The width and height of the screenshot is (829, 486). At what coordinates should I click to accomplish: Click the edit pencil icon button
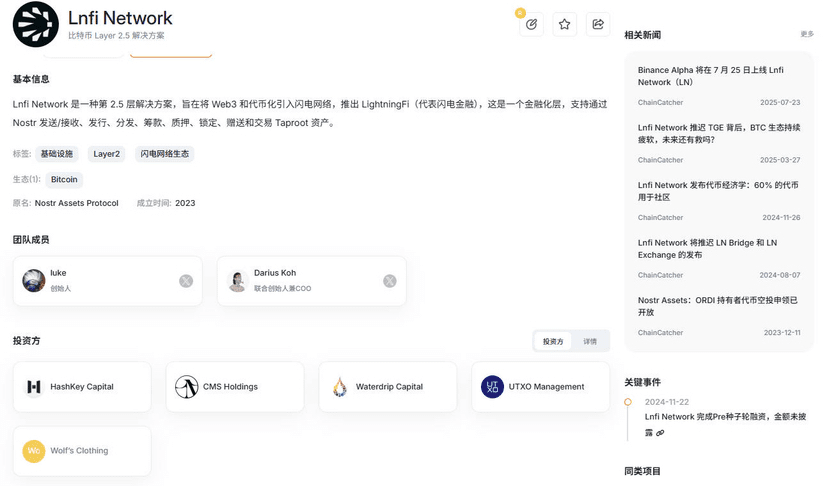tap(531, 24)
